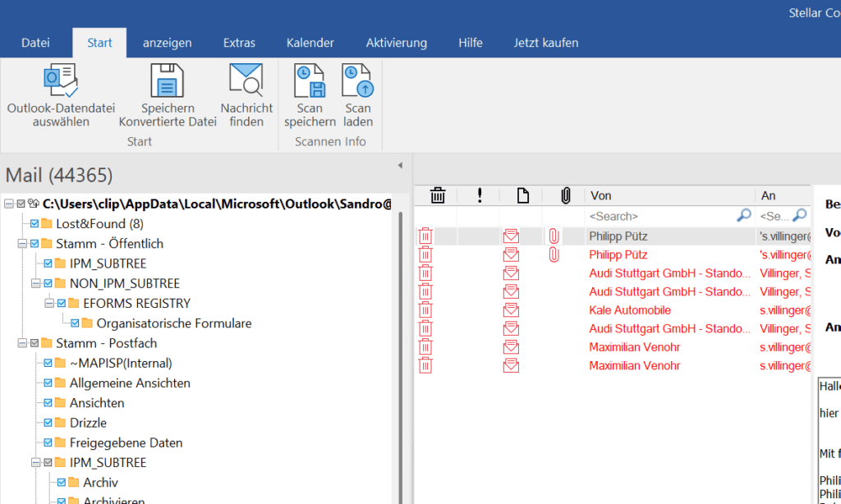Screen dimensions: 841x504
Task: Click the trash icon in red Philipp Pütz row
Action: coord(425,254)
